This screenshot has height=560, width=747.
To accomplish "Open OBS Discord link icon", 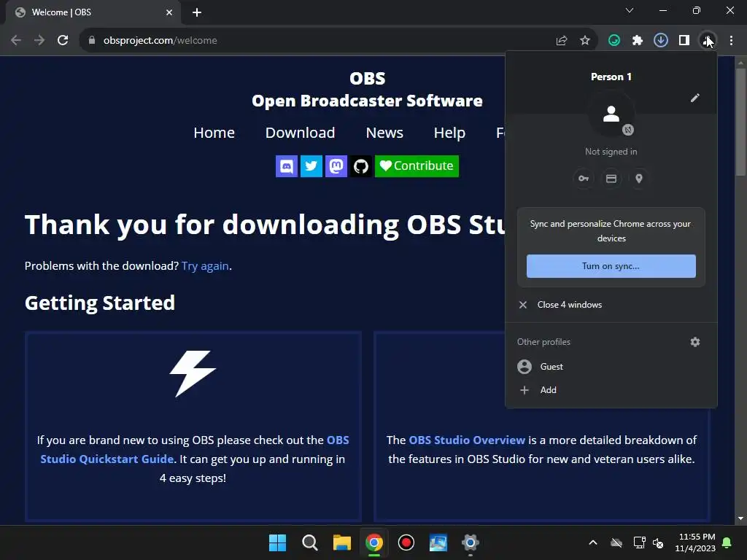I will [287, 166].
